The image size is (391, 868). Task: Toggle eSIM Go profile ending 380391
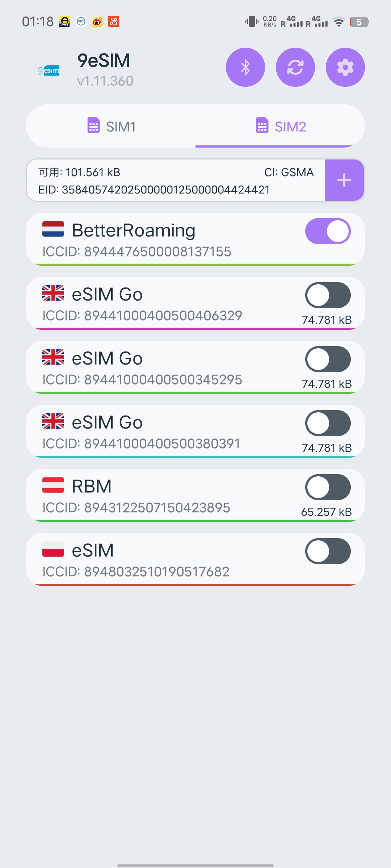(x=328, y=423)
